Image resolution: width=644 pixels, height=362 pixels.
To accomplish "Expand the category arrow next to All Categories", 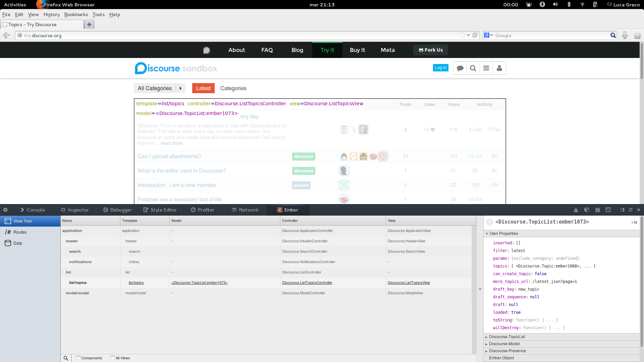I will pos(180,88).
